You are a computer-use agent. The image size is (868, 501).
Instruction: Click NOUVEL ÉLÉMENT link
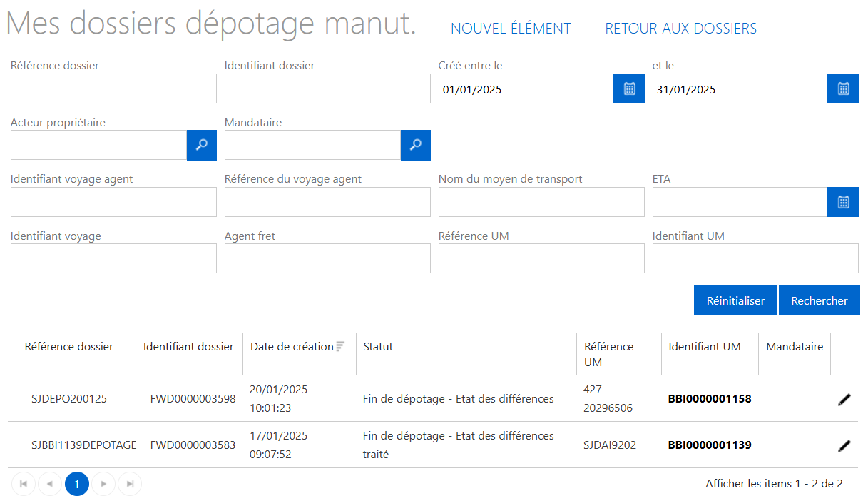511,29
